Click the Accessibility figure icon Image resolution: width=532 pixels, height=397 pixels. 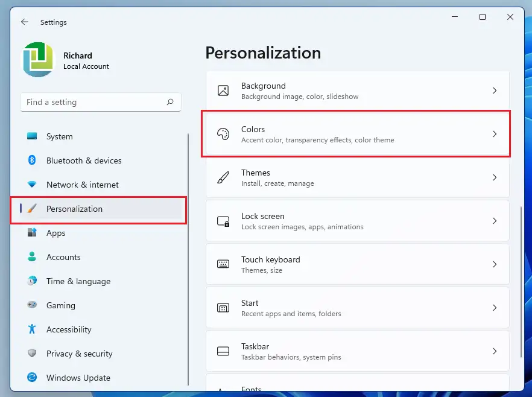click(x=32, y=329)
